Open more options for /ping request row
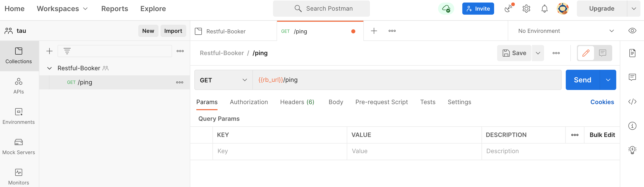The image size is (644, 187). 180,82
